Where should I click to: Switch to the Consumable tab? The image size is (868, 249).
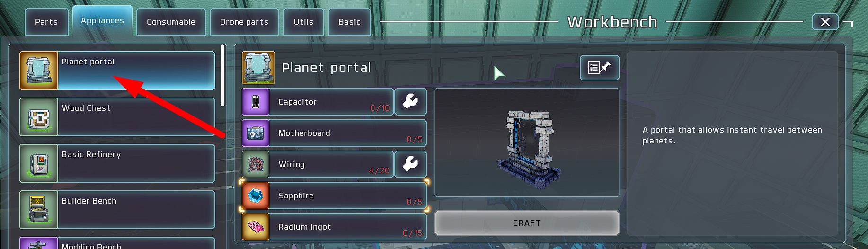[171, 22]
